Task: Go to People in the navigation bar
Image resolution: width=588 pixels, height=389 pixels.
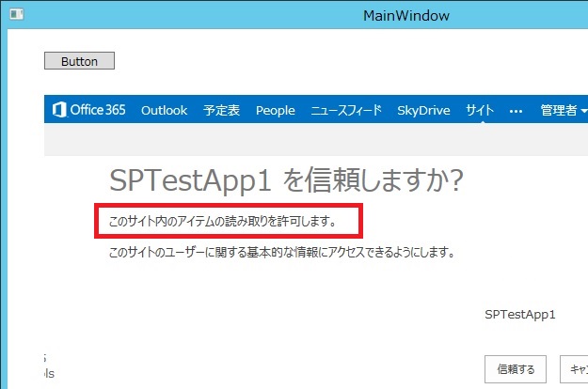Action: [276, 111]
